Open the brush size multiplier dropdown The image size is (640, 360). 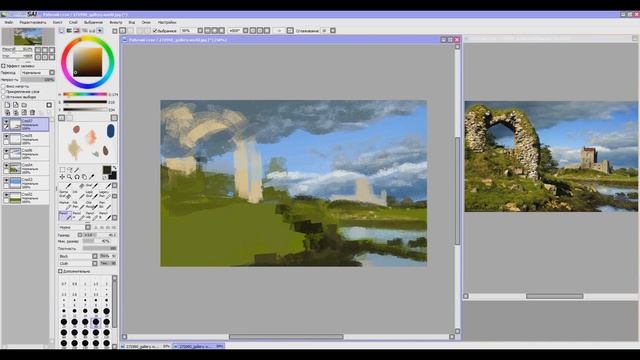[x=80, y=235]
